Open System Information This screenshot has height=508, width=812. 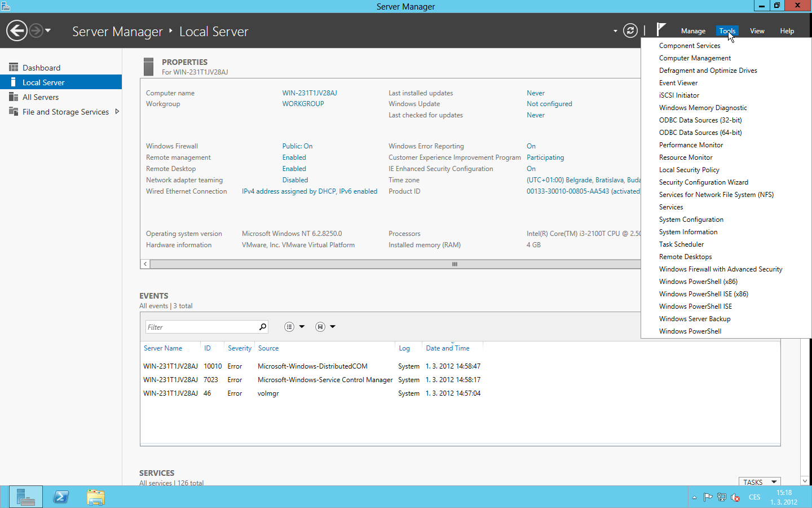point(689,232)
